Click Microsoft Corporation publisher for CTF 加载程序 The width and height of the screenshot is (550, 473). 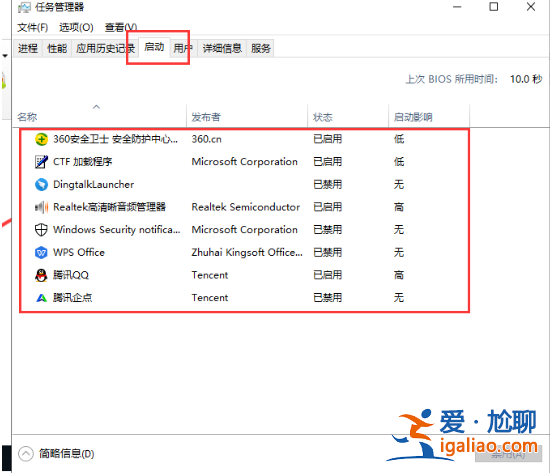coord(244,162)
